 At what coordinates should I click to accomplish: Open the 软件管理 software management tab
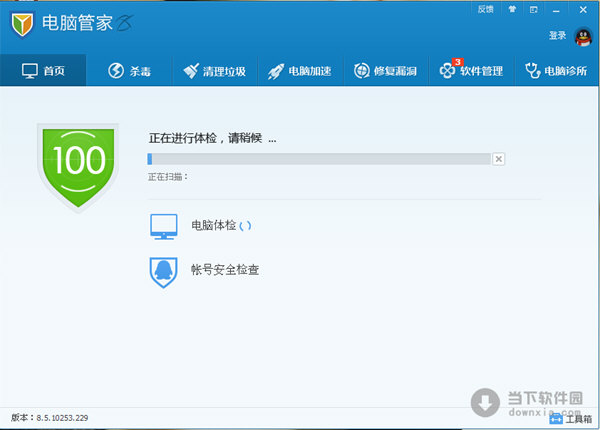point(471,71)
